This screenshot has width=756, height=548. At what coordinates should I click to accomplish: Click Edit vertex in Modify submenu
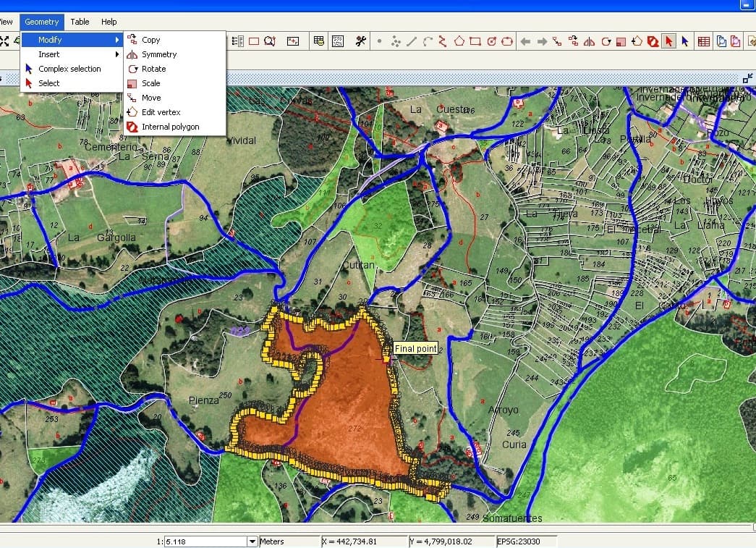(x=174, y=112)
